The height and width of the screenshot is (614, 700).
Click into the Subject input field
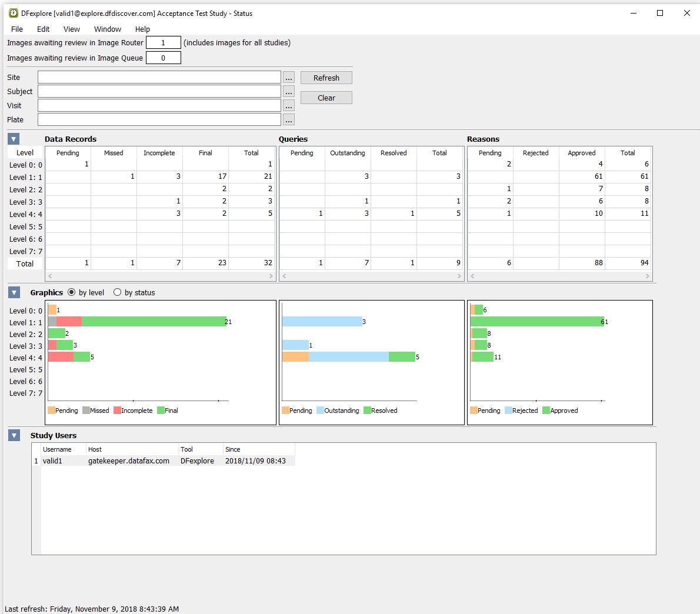click(x=159, y=92)
